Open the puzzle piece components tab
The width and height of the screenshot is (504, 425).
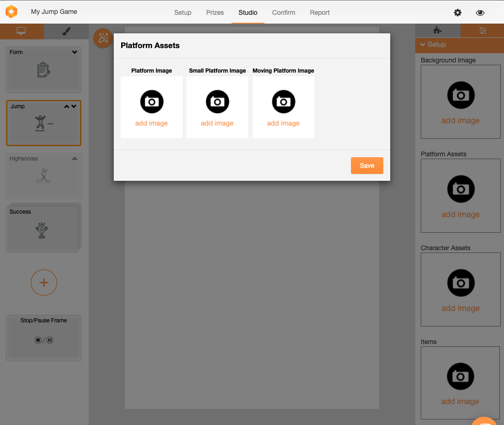point(437,31)
